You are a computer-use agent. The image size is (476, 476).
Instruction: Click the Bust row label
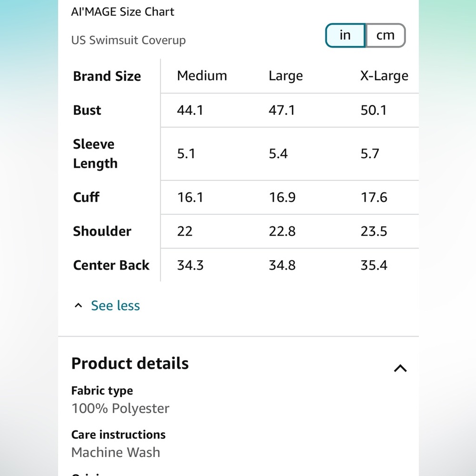point(87,110)
